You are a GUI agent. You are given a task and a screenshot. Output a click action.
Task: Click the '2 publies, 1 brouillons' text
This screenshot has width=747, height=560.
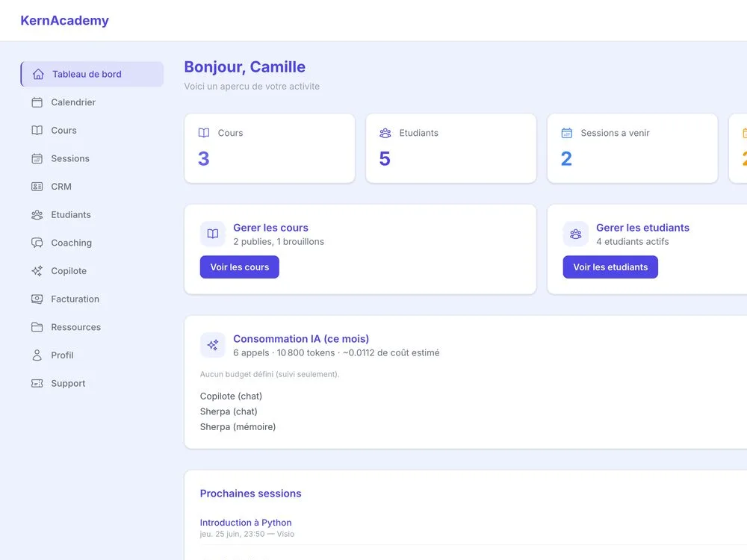pyautogui.click(x=279, y=241)
